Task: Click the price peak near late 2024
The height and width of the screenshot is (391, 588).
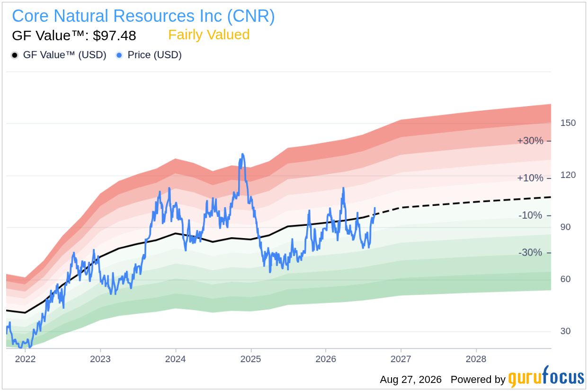Action: pyautogui.click(x=242, y=154)
